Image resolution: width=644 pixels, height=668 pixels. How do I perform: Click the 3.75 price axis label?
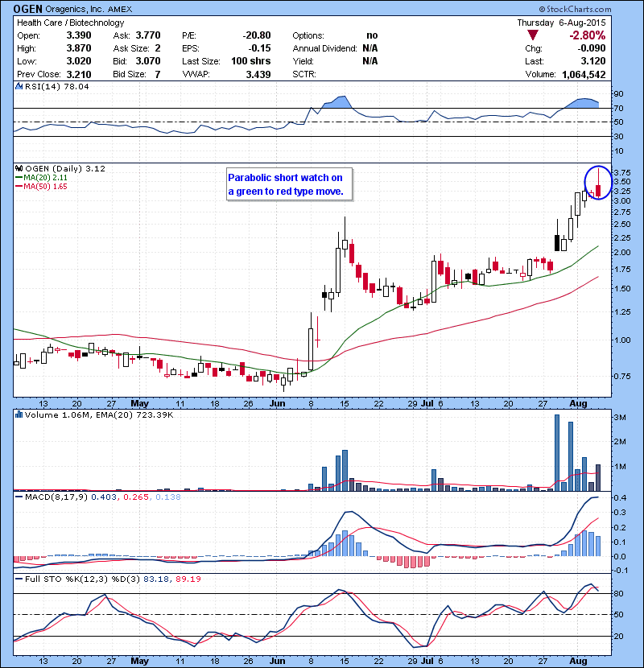coord(623,172)
